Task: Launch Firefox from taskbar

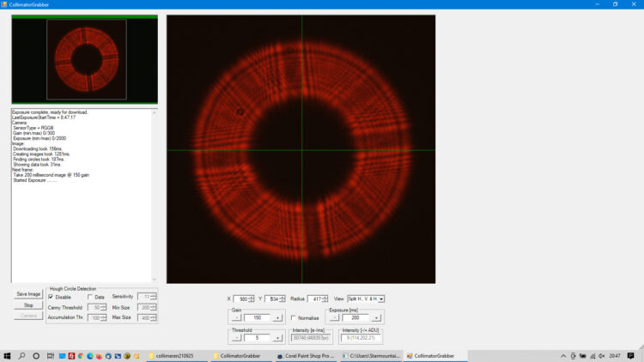Action: (99, 356)
